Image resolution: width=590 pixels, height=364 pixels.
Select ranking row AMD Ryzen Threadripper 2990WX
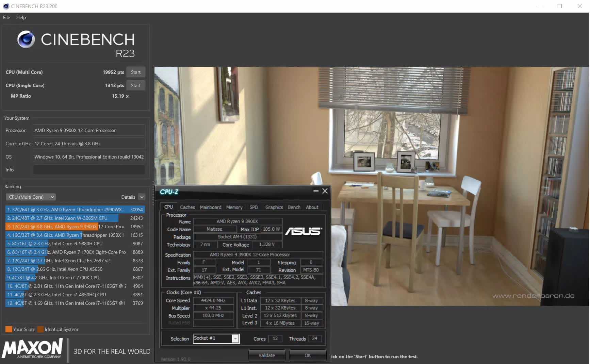click(75, 210)
